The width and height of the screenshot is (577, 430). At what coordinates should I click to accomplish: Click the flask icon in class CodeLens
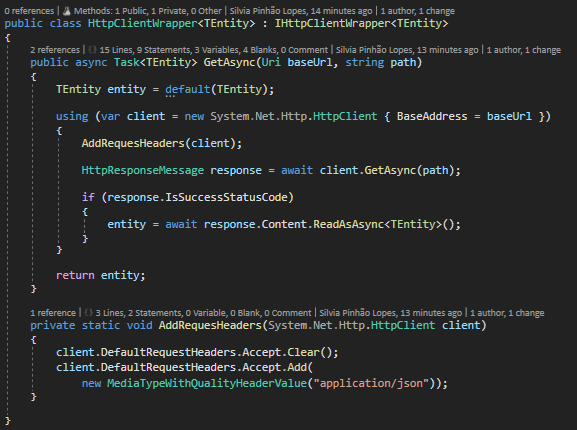point(67,11)
